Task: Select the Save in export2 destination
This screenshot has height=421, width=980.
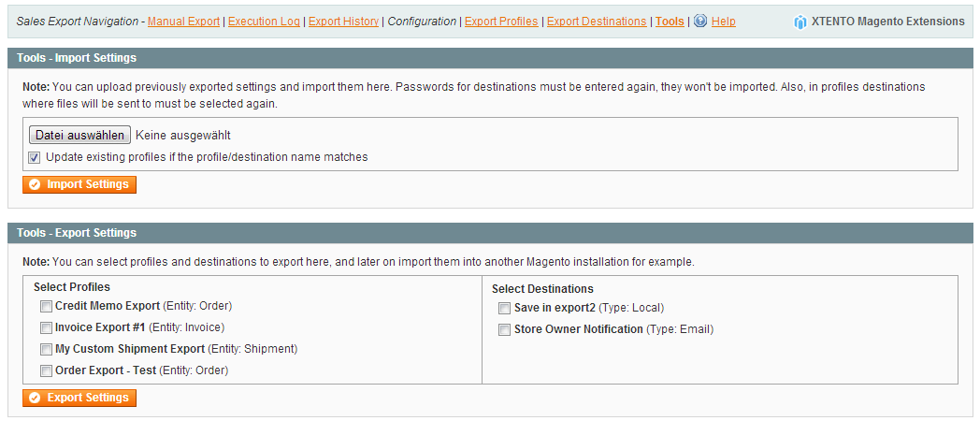Action: coord(505,308)
